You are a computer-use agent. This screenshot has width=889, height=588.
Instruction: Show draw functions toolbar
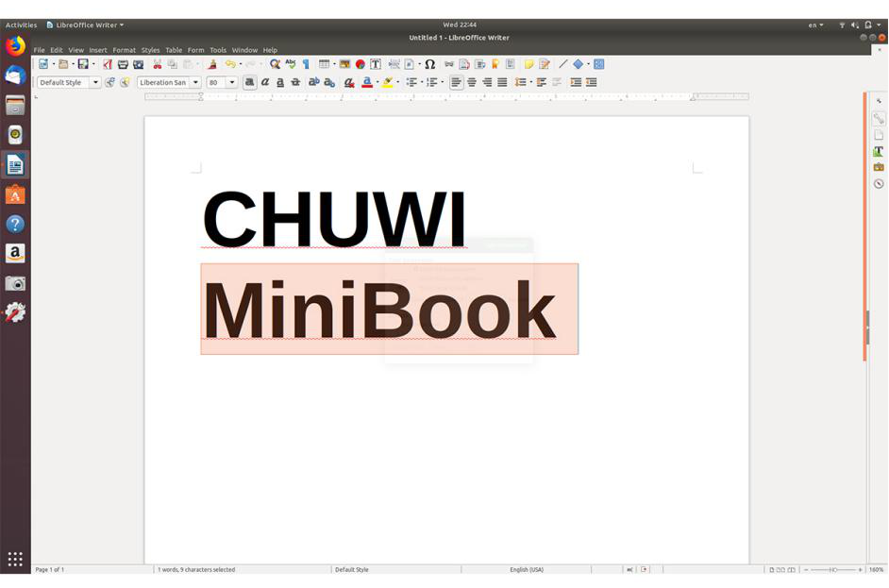tap(598, 64)
